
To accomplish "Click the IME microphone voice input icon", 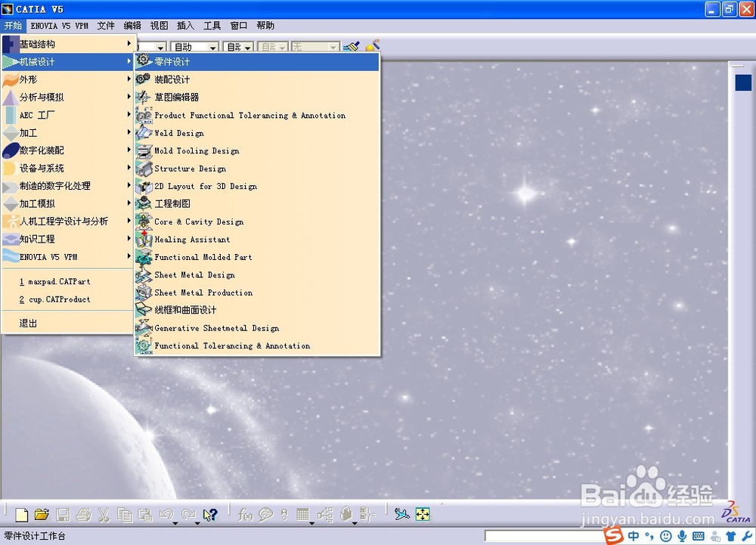I will (x=682, y=536).
